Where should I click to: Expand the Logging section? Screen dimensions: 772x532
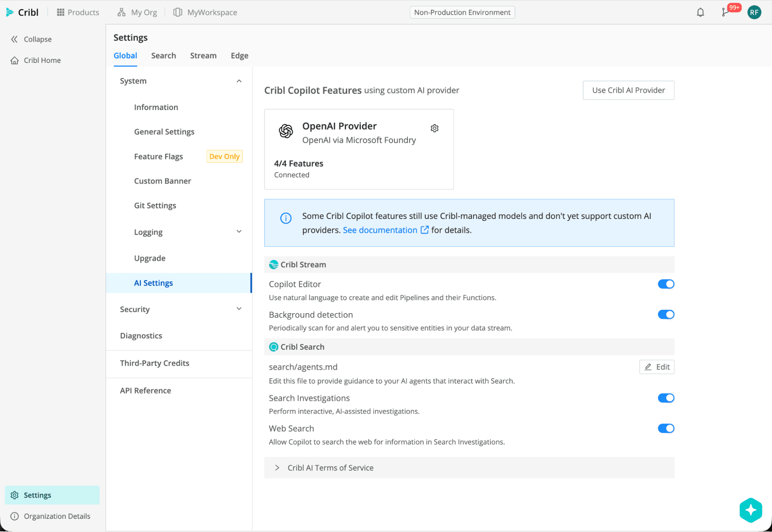(239, 232)
